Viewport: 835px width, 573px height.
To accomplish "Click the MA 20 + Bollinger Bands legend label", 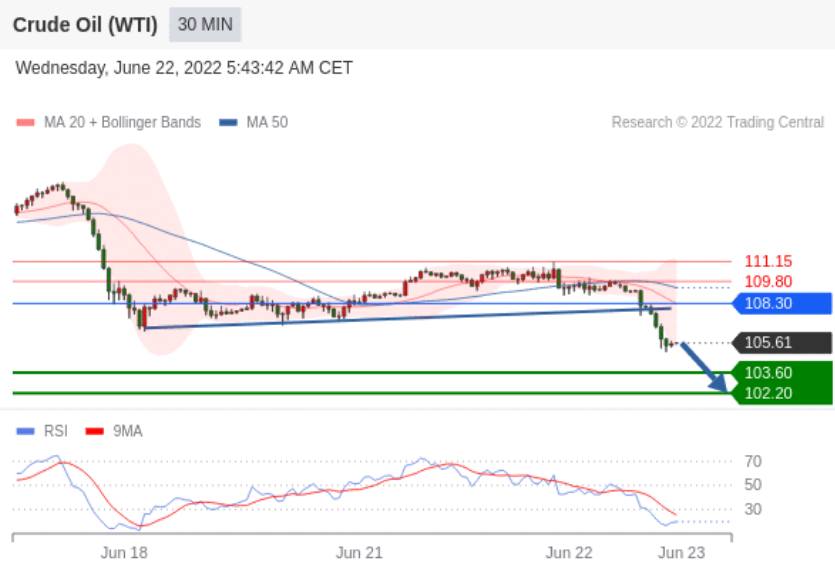I will [x=122, y=122].
